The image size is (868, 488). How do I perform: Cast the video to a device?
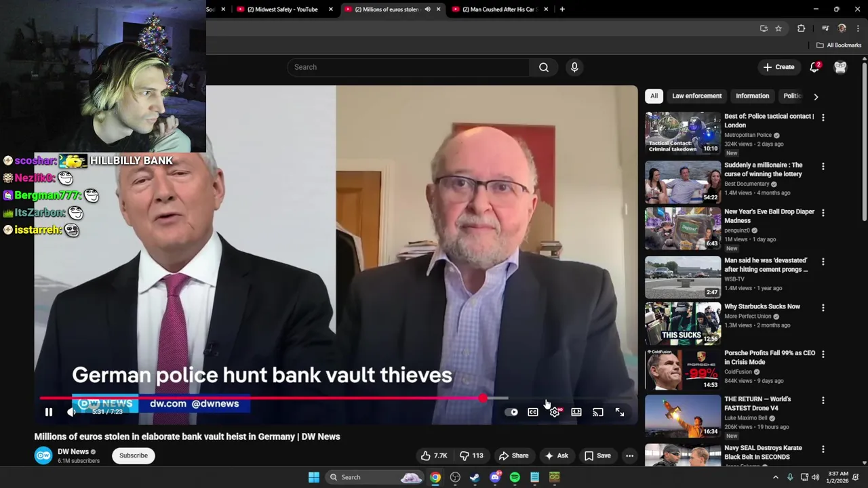coord(598,412)
